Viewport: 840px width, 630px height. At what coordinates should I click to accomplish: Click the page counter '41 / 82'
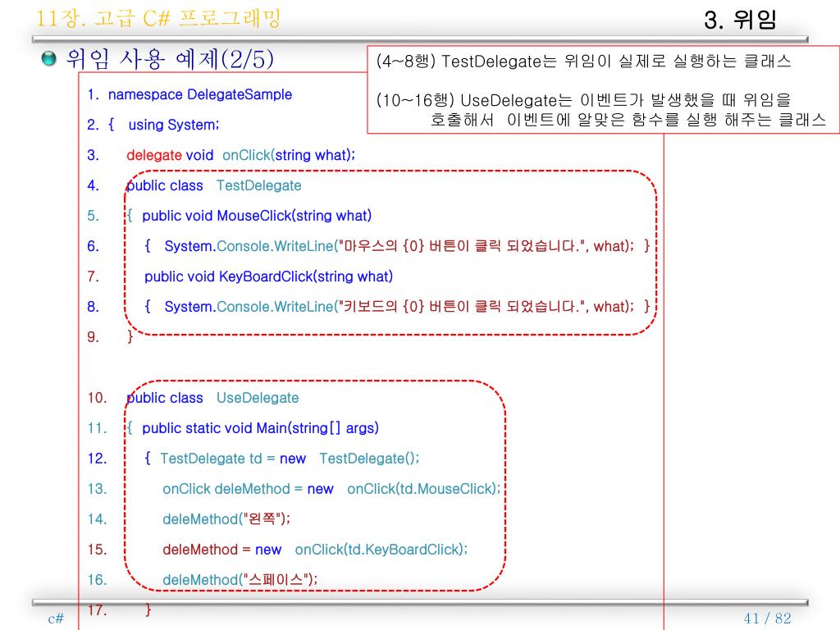tap(768, 619)
